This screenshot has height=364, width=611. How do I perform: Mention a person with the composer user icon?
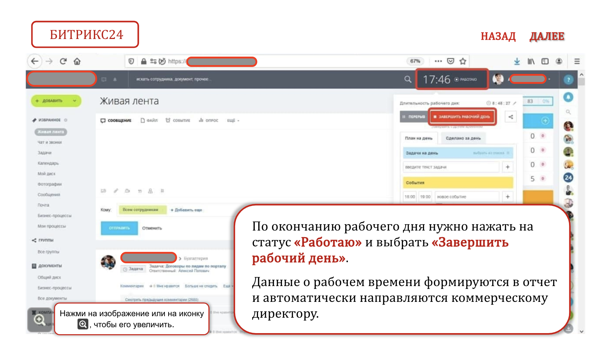(x=150, y=191)
